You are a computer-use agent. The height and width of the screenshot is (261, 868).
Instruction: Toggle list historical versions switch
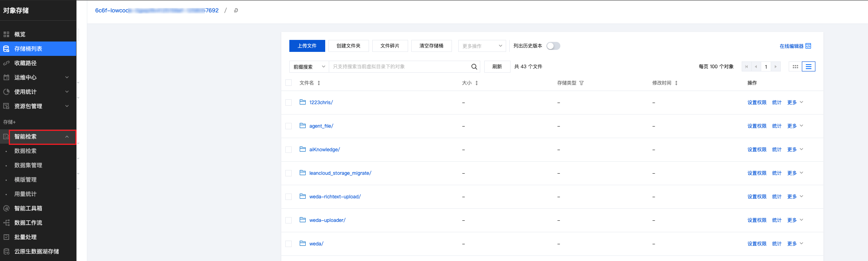point(553,46)
